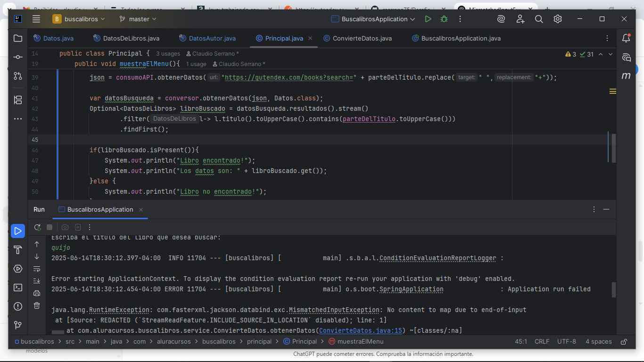Open Run panel options three-dot menu
This screenshot has height=362, width=644.
(x=594, y=209)
